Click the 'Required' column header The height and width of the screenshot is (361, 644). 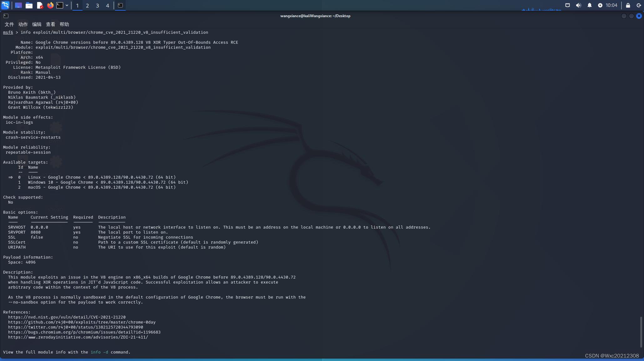click(x=83, y=217)
